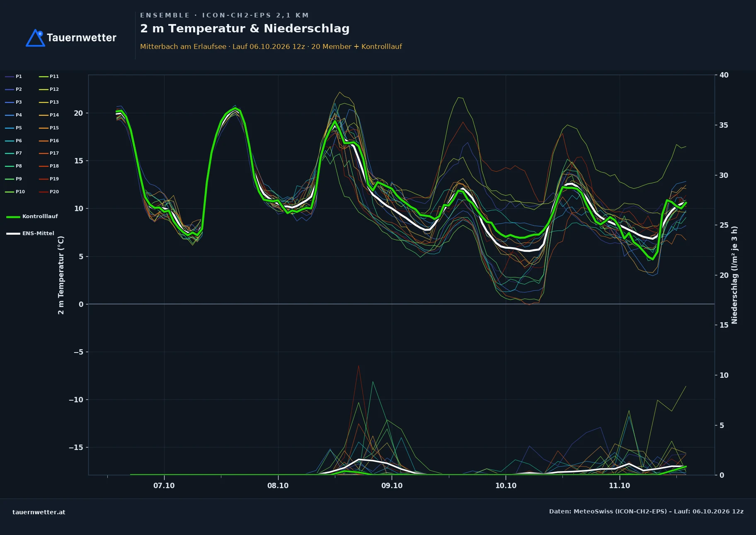The image size is (756, 535).
Task: Select legend member P13
Action: 49,102
